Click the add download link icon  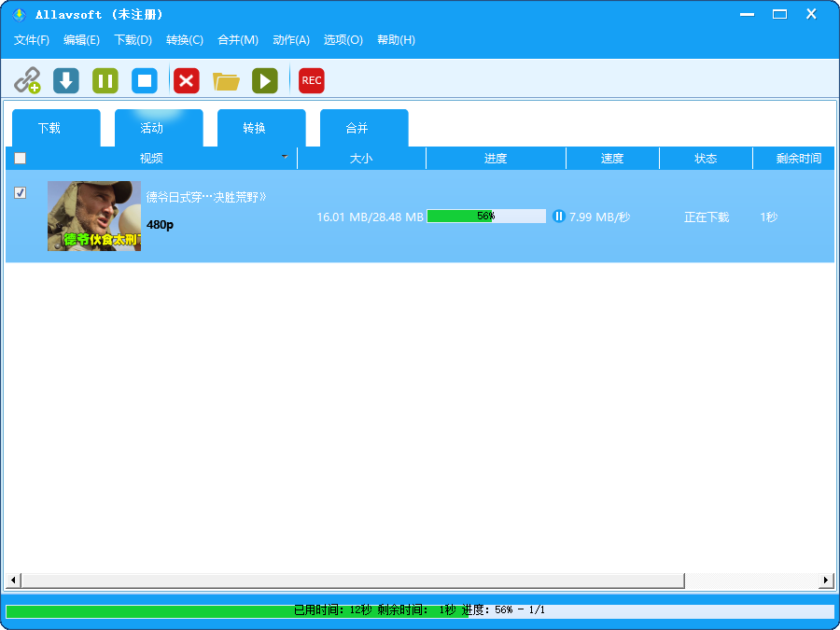(27, 80)
